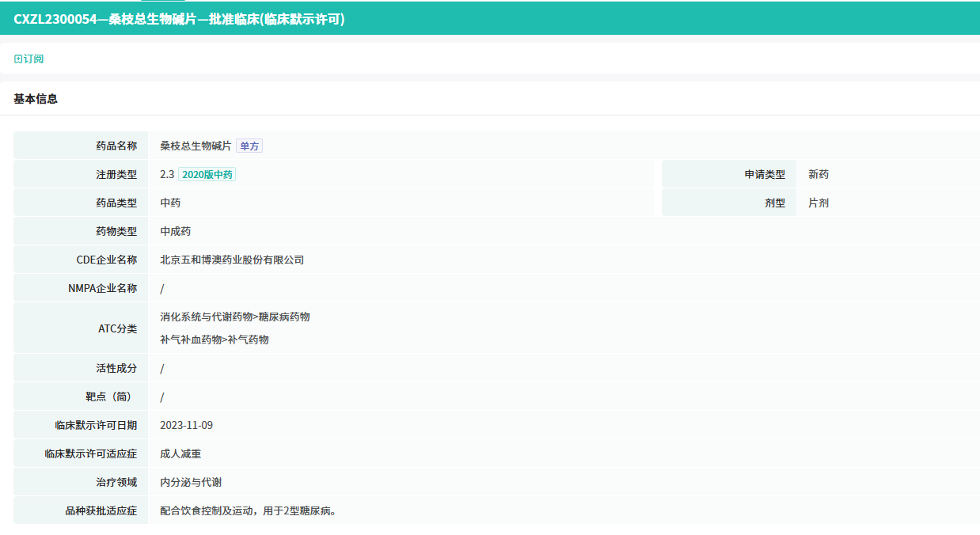Click the CDE企业名称 field label
Screen dimensions: 980x535
point(107,260)
